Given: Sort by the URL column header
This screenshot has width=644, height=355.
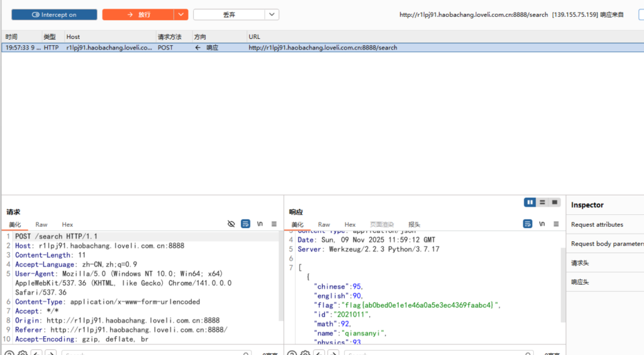Looking at the screenshot, I should pos(254,37).
